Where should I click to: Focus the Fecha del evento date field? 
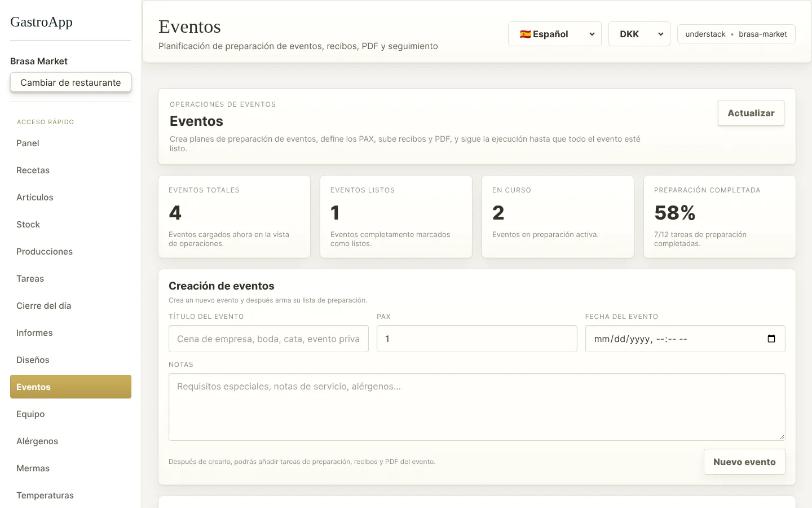[x=685, y=339]
